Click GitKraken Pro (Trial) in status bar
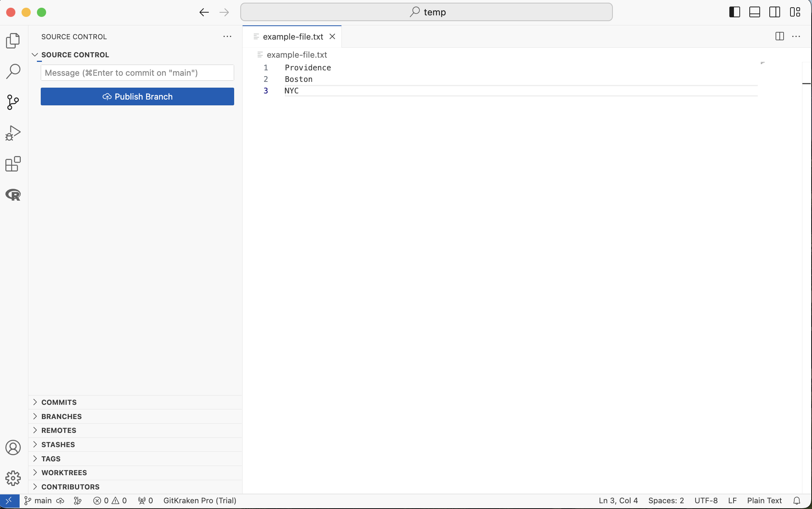Viewport: 812px width, 509px height. tap(200, 501)
